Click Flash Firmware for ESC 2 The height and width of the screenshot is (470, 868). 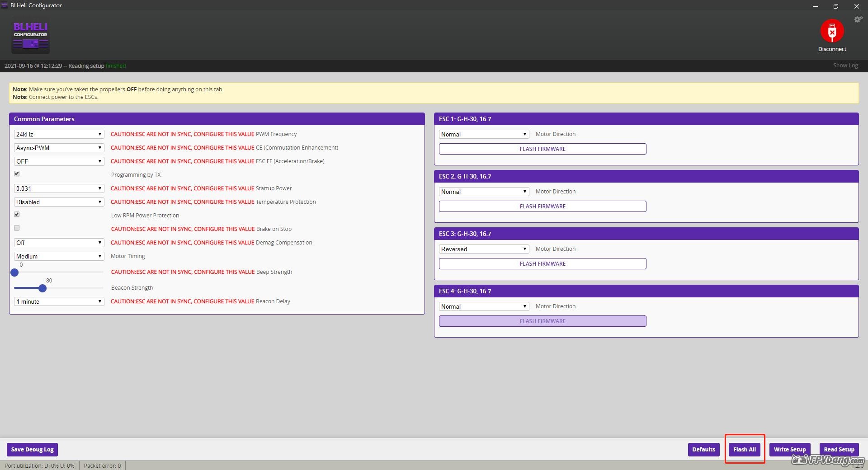[542, 206]
